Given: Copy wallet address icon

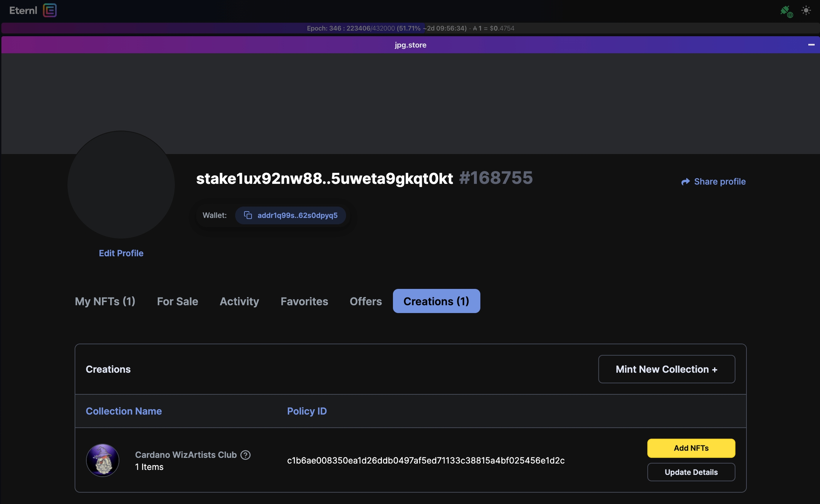Looking at the screenshot, I should point(248,215).
